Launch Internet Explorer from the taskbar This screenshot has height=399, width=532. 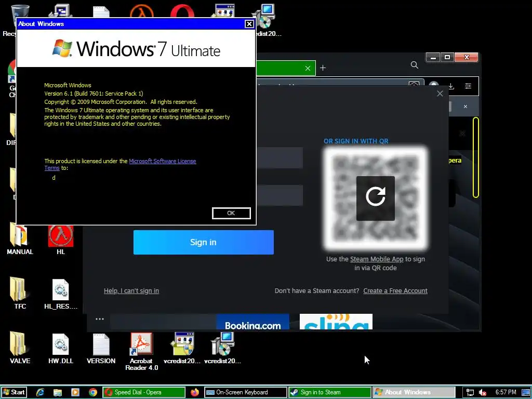click(x=40, y=392)
